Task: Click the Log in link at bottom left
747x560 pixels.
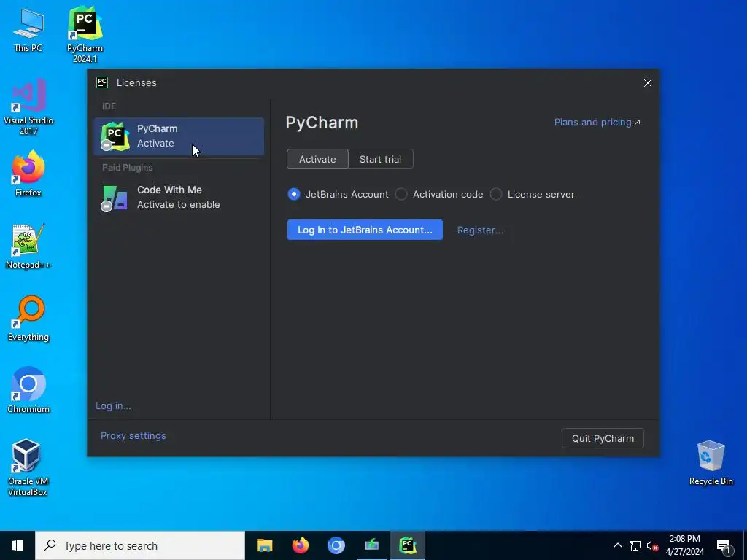Action: pyautogui.click(x=113, y=405)
